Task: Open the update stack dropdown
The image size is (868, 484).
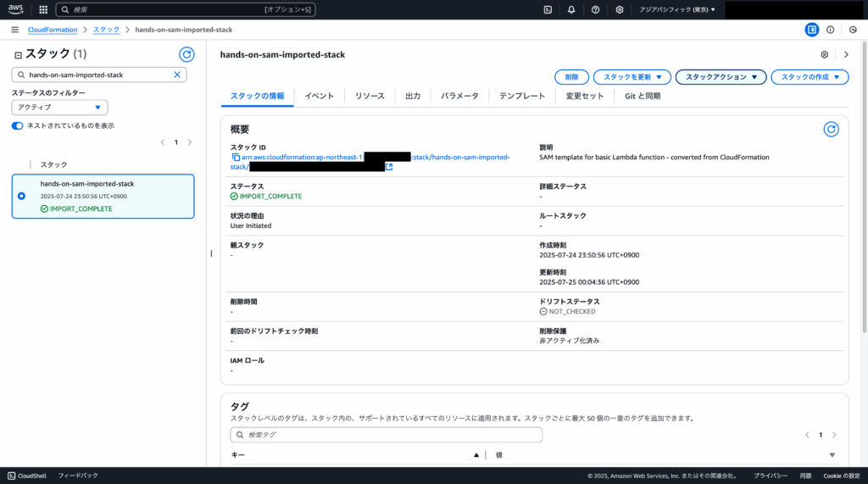Action: (x=632, y=77)
